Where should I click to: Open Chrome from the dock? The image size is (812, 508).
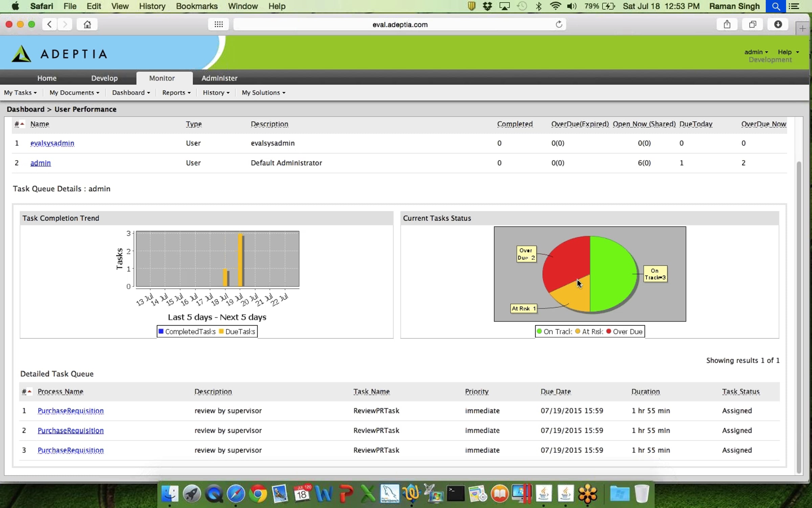[258, 494]
